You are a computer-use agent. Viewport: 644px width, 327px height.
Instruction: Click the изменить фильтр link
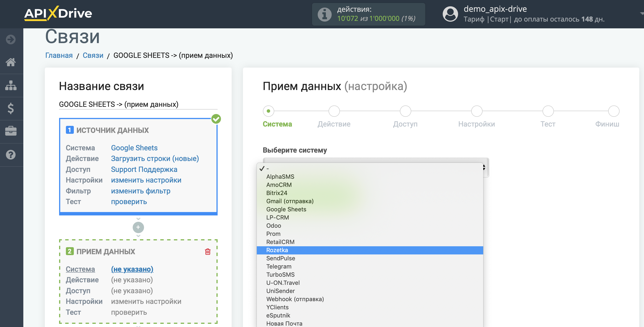click(141, 191)
